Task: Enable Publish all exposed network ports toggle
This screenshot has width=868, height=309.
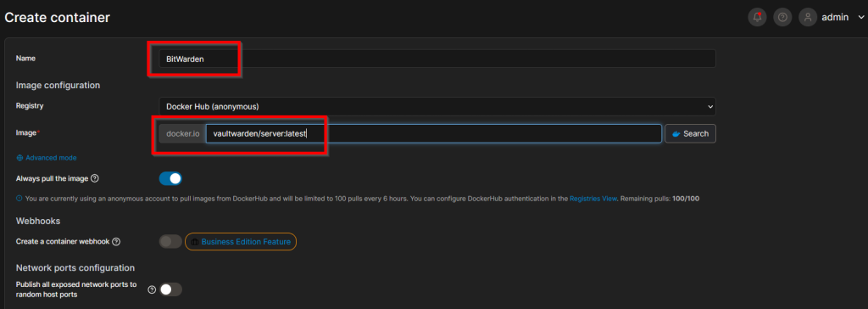Action: coord(170,289)
